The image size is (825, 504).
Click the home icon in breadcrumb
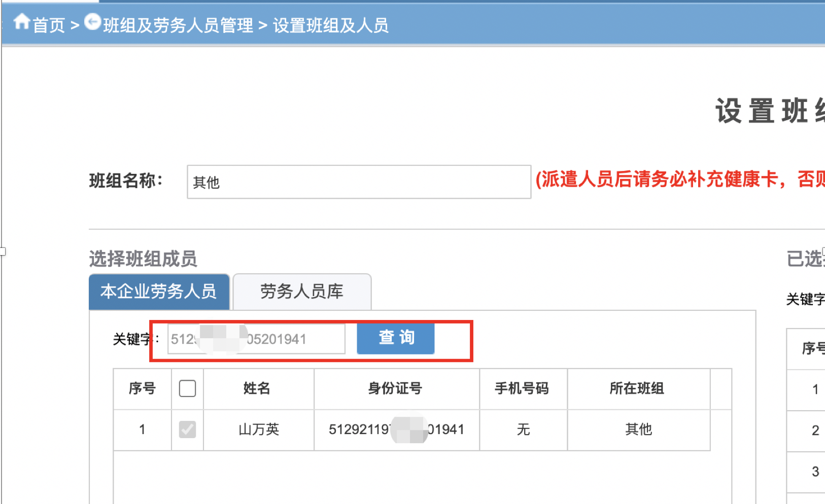(22, 22)
